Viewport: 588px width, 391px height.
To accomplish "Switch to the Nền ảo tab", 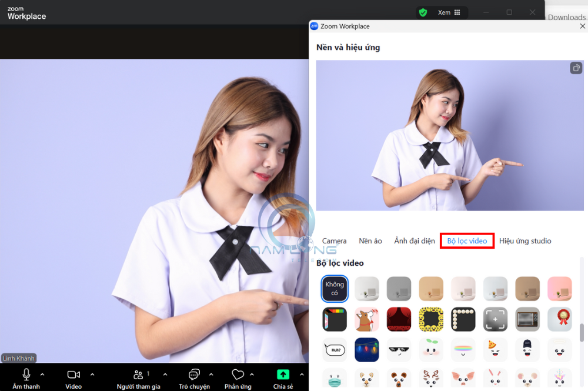I will click(371, 240).
